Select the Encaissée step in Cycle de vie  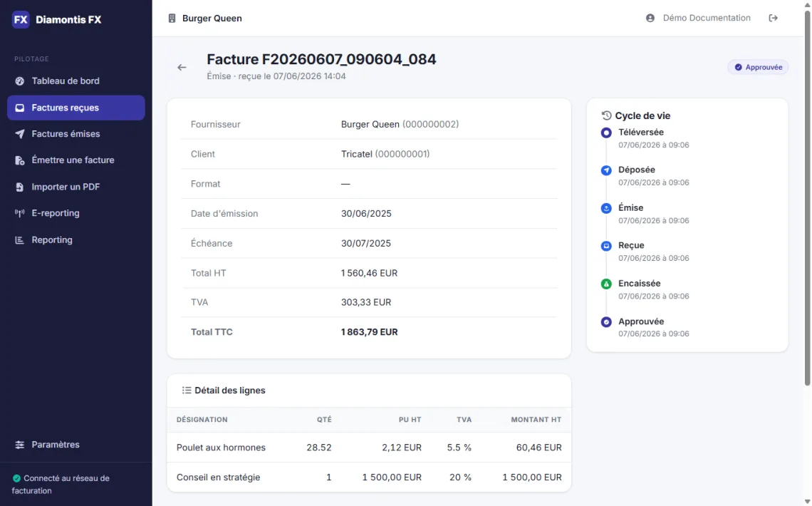639,284
